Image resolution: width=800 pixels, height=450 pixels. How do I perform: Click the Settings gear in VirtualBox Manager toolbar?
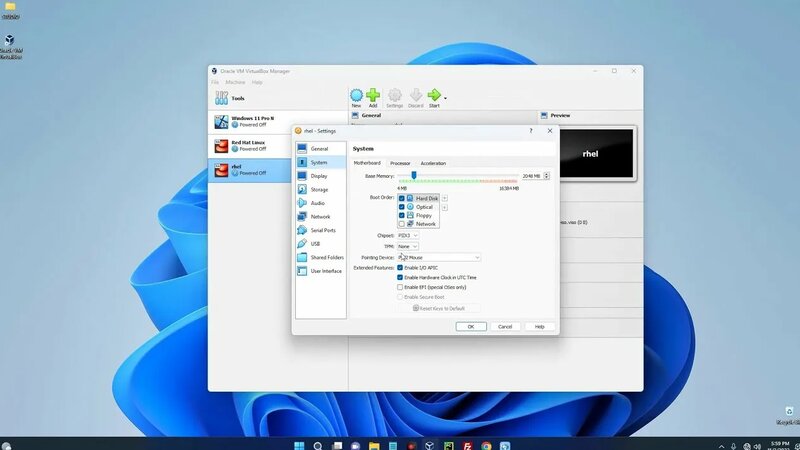tap(394, 97)
